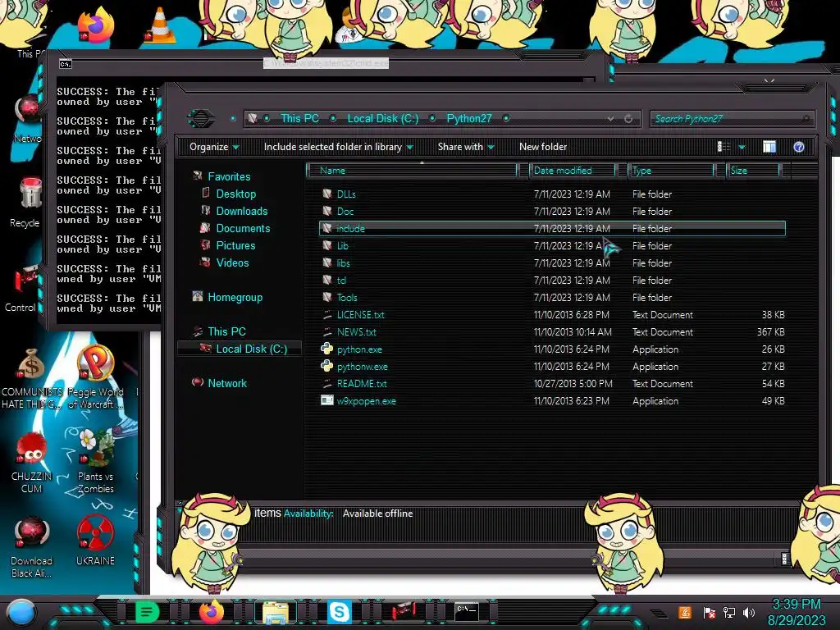Expand Include selected folder in library
Image resolution: width=840 pixels, height=630 pixels.
339,147
